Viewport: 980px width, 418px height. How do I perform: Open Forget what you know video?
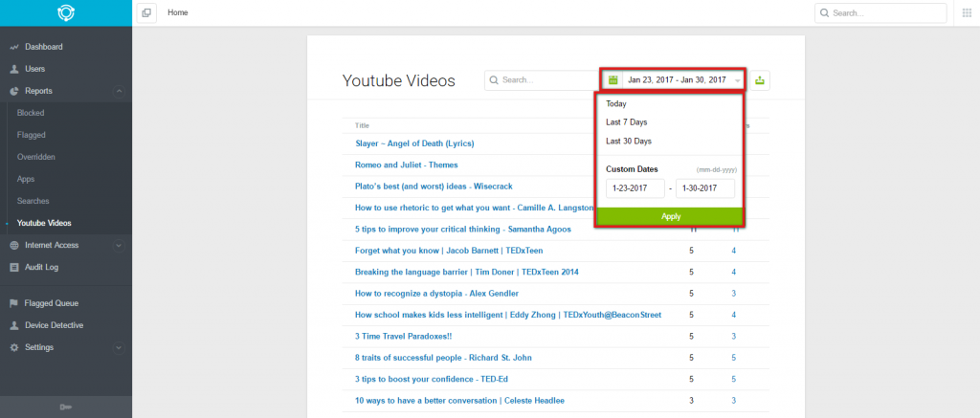449,251
